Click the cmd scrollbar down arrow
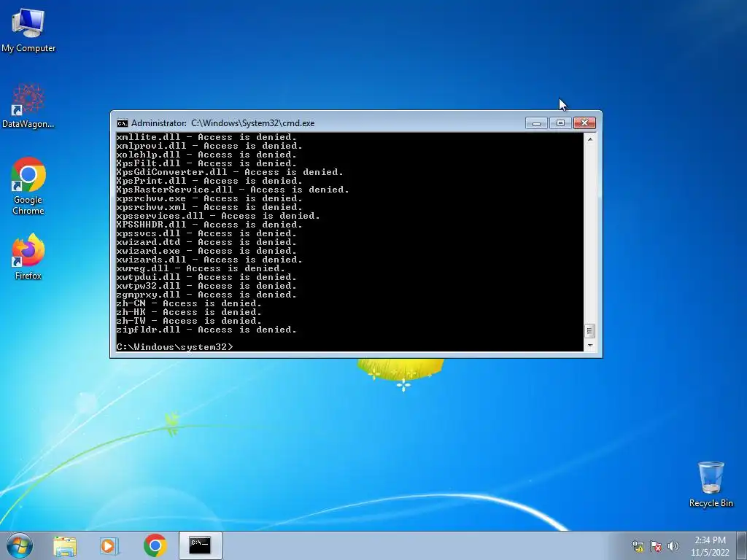This screenshot has height=560, width=747. tap(589, 346)
